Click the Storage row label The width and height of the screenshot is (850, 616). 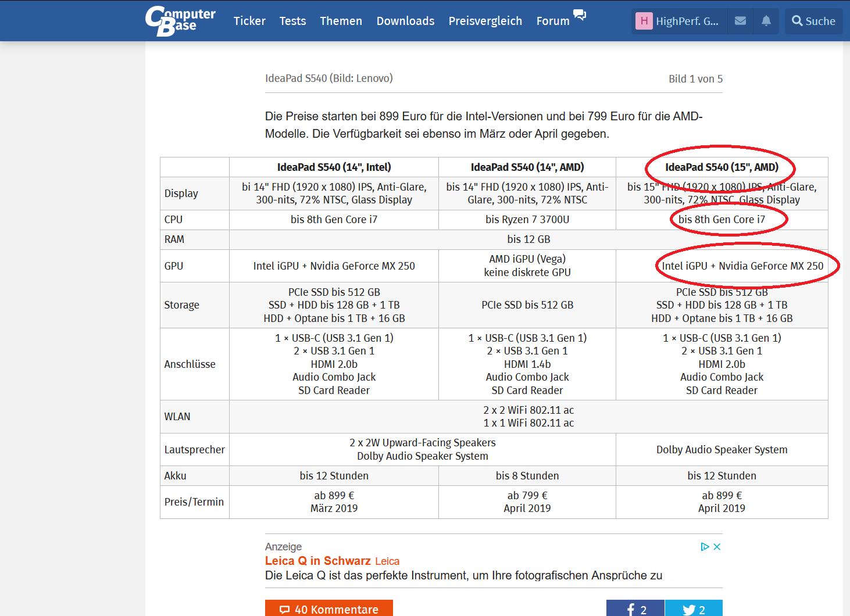point(182,305)
